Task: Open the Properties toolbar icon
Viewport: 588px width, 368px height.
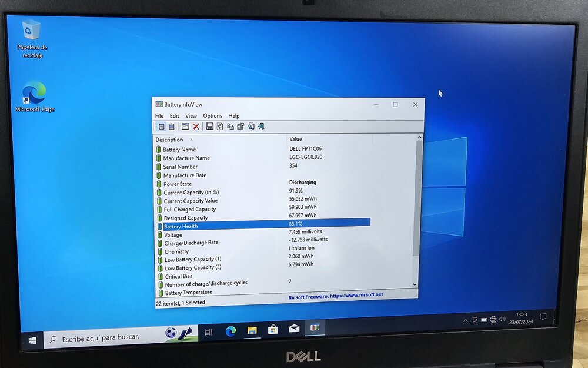Action: [240, 127]
